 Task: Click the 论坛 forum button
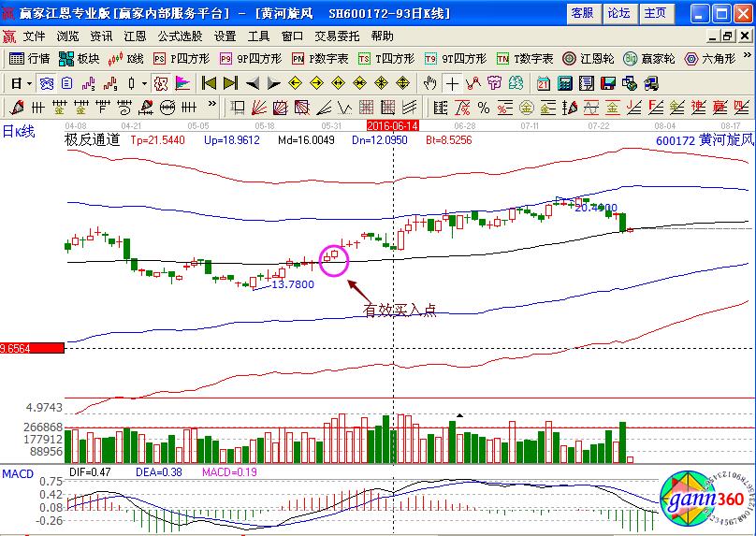618,13
